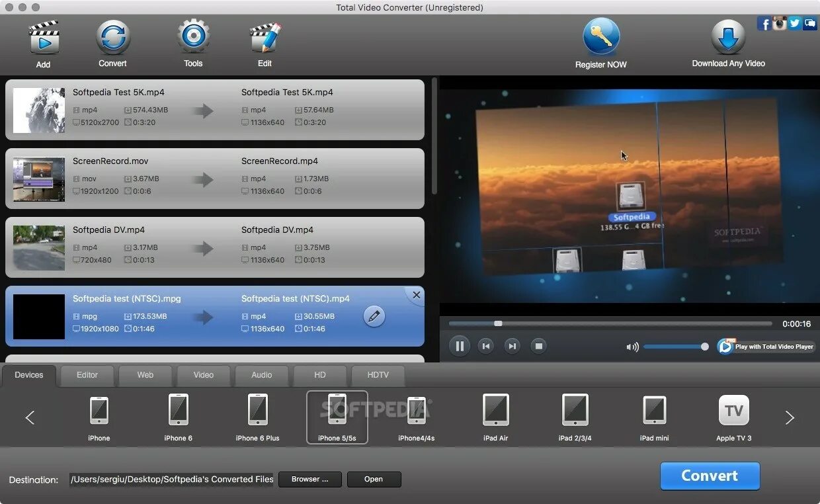Switch to the Editor tab
820x504 pixels.
[87, 375]
